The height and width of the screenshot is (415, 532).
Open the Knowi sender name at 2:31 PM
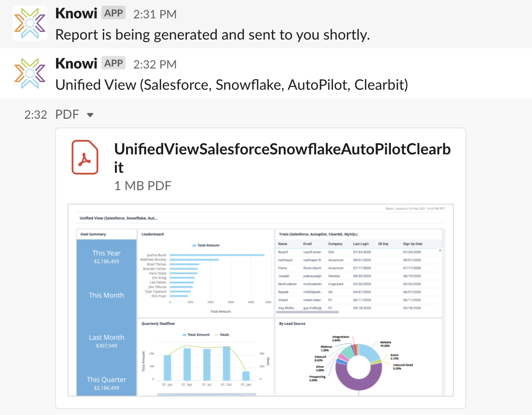[x=76, y=14]
